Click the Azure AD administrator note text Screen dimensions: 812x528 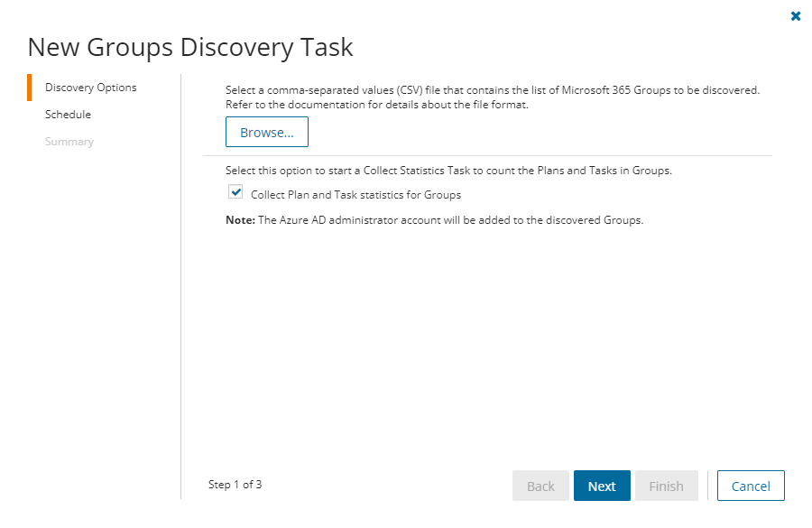click(450, 219)
